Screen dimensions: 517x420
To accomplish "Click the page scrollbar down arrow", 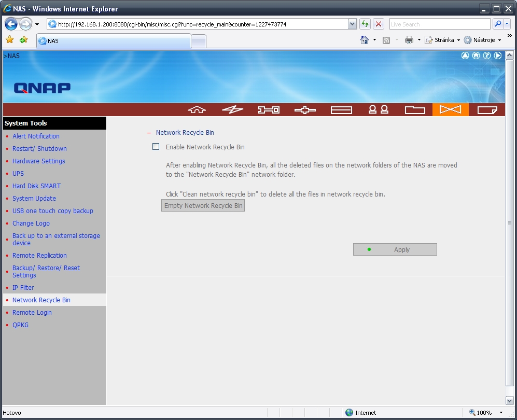I will pyautogui.click(x=509, y=400).
